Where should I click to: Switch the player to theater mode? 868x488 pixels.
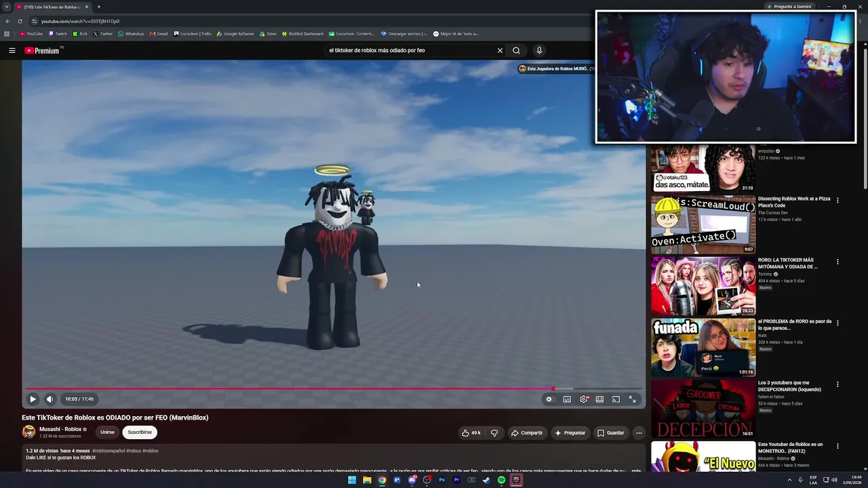pyautogui.click(x=599, y=399)
